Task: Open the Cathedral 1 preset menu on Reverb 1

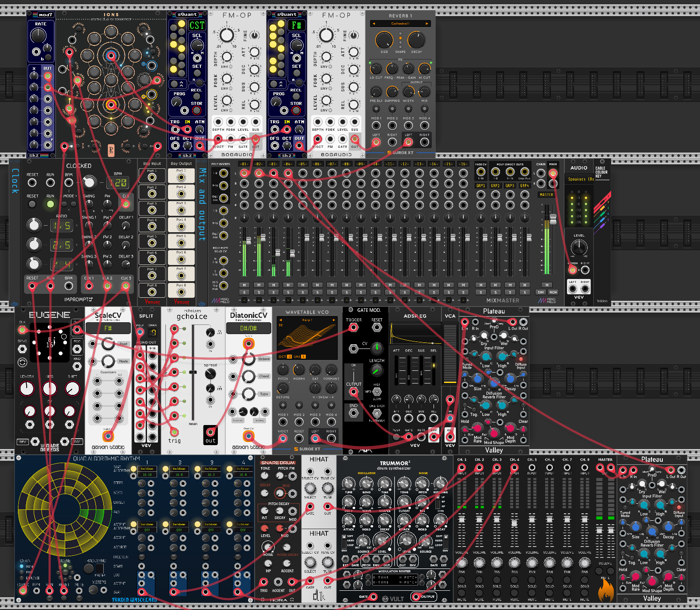Action: [x=400, y=24]
